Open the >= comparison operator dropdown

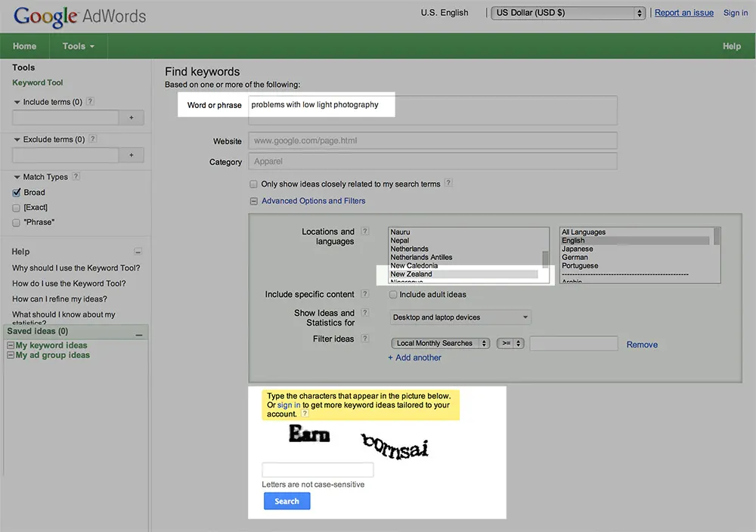[x=510, y=343]
